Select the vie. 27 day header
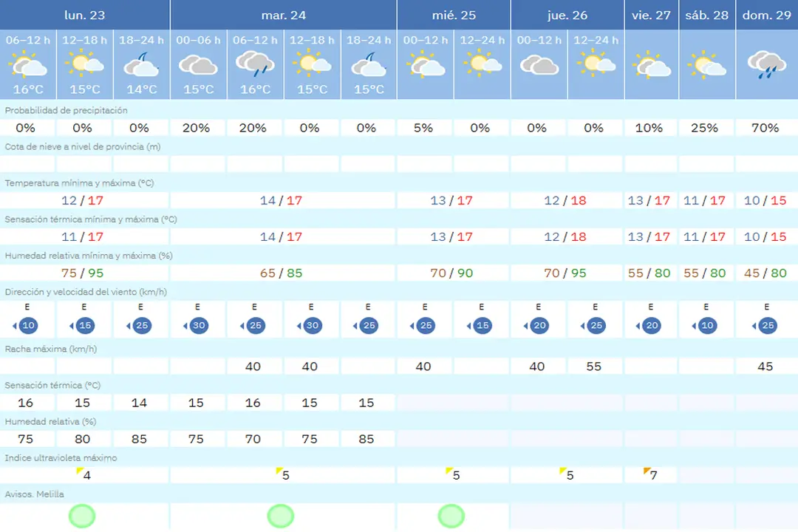Screen dimensions: 798x532 [x=652, y=15]
